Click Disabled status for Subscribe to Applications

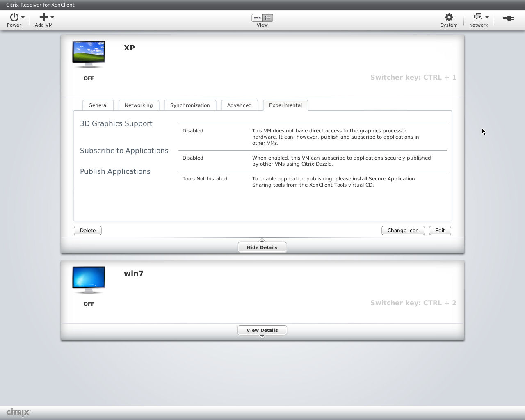[193, 158]
